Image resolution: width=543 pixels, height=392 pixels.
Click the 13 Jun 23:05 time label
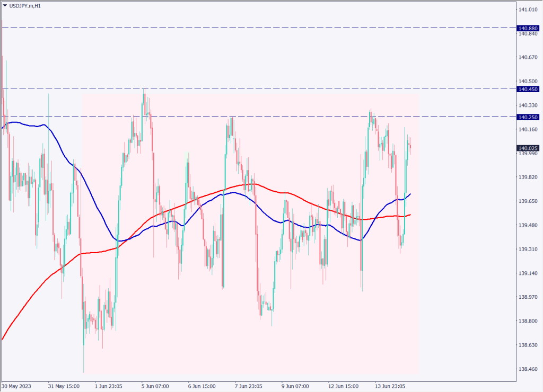click(390, 386)
